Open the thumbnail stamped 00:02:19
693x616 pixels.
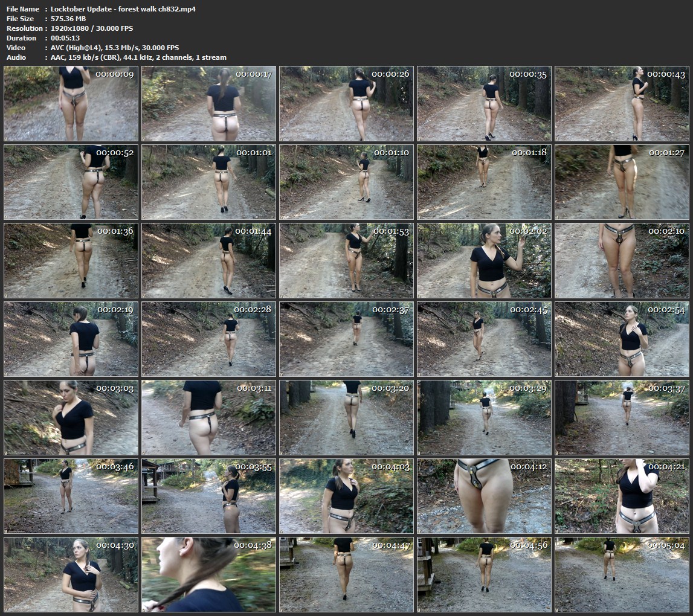[x=71, y=339]
